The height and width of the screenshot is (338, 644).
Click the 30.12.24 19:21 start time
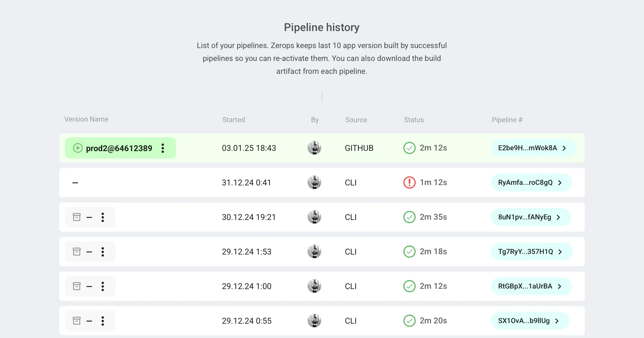click(x=249, y=217)
